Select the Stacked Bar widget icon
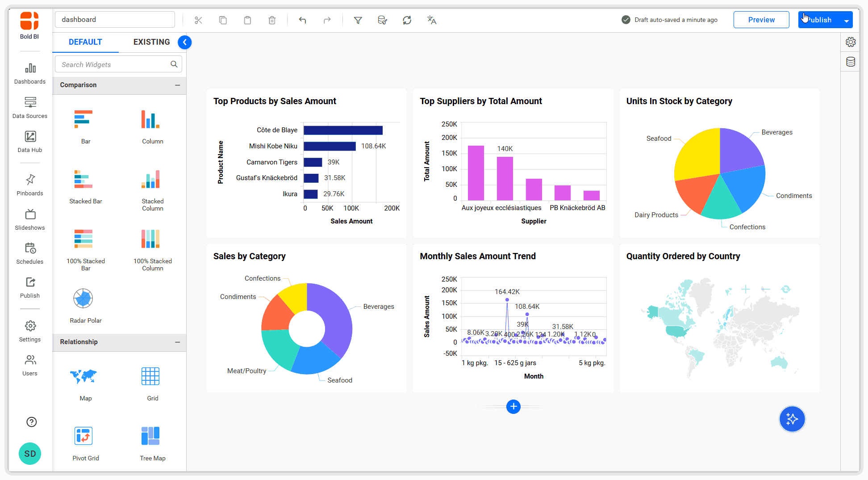Viewport: 868px width, 480px height. pyautogui.click(x=85, y=180)
